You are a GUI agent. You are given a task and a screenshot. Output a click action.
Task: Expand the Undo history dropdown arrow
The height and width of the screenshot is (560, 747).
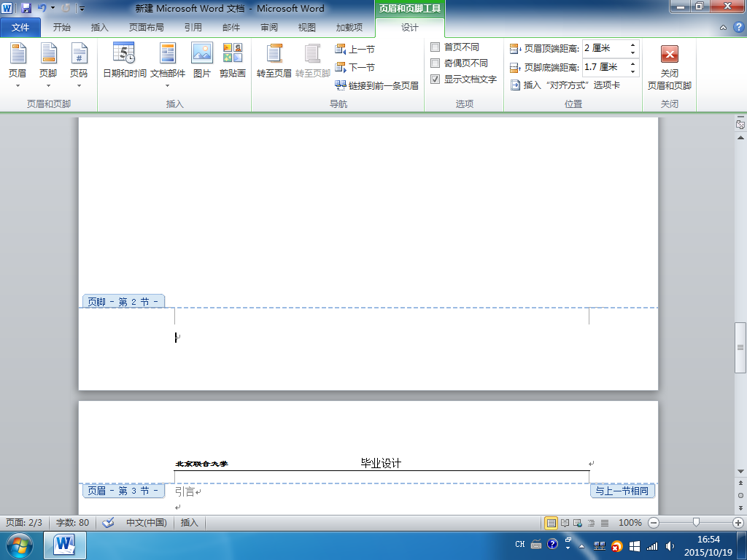pos(53,8)
